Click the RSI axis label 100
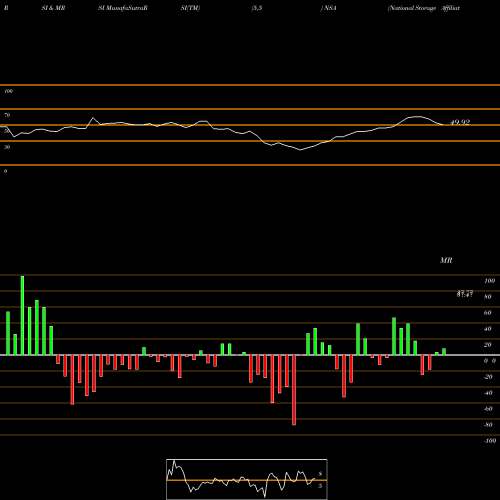Image resolution: width=500 pixels, height=500 pixels. pyautogui.click(x=8, y=91)
